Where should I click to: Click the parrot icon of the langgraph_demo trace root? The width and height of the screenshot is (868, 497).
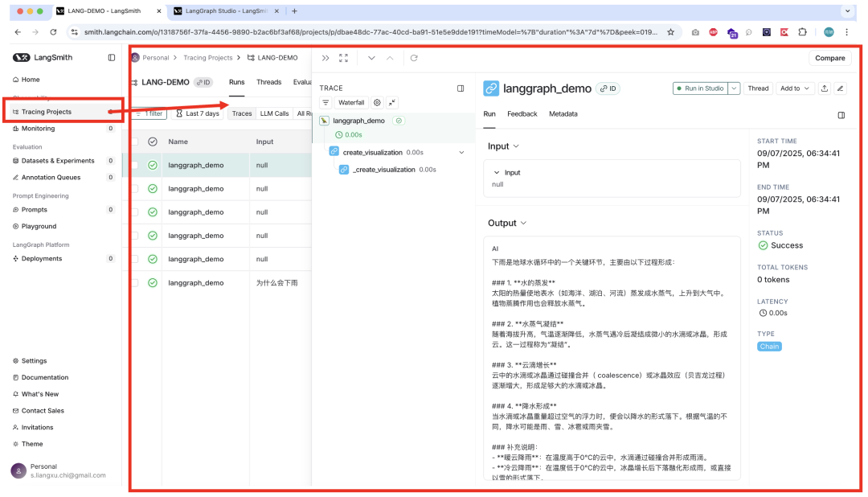coord(325,121)
